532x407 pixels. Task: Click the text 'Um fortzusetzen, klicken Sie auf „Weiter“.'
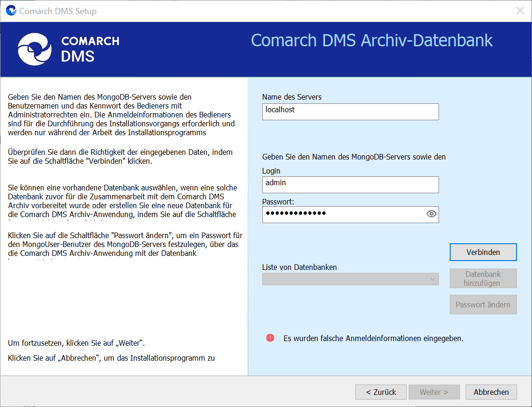pyautogui.click(x=76, y=343)
